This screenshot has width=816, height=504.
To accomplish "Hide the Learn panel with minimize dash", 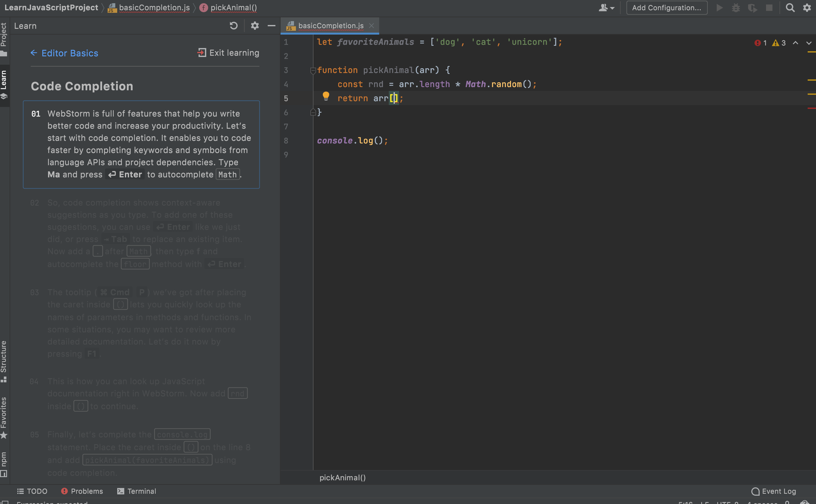I will tap(272, 26).
